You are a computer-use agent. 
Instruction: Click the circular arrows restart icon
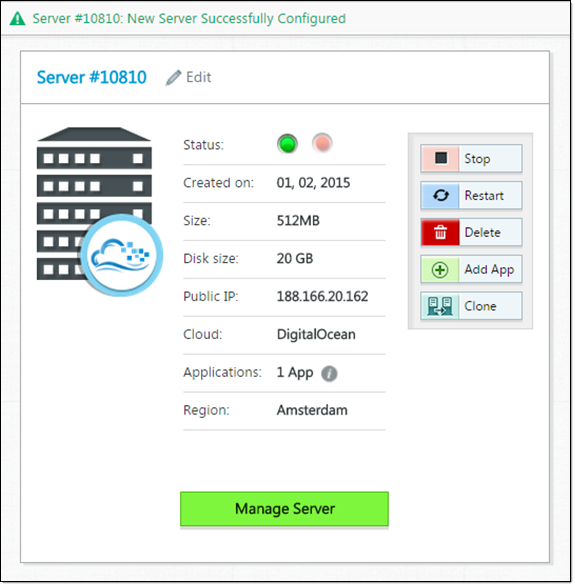pyautogui.click(x=442, y=195)
